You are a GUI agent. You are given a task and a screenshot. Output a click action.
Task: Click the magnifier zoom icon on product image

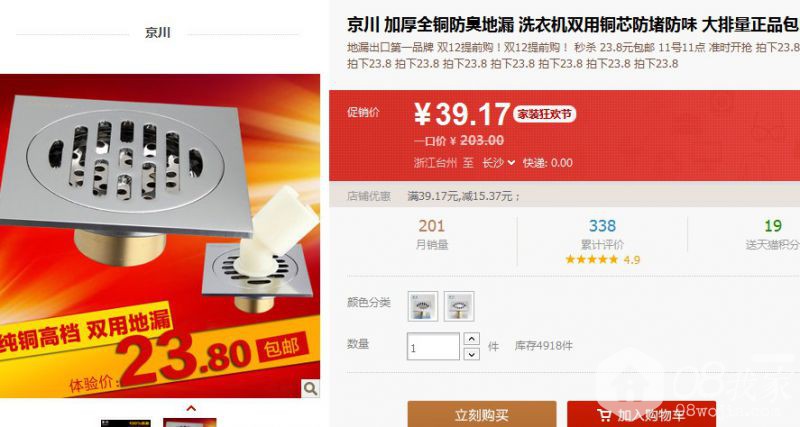click(310, 389)
